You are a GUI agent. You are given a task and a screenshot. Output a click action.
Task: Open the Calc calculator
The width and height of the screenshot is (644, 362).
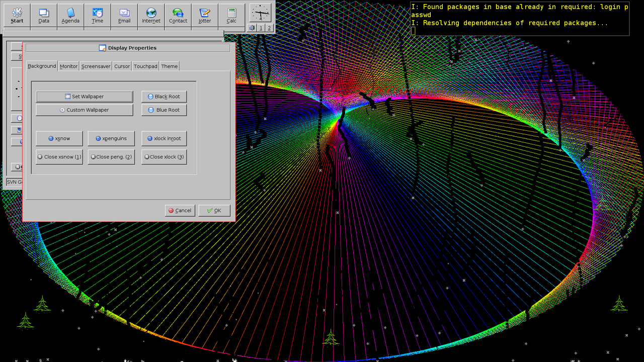click(231, 15)
